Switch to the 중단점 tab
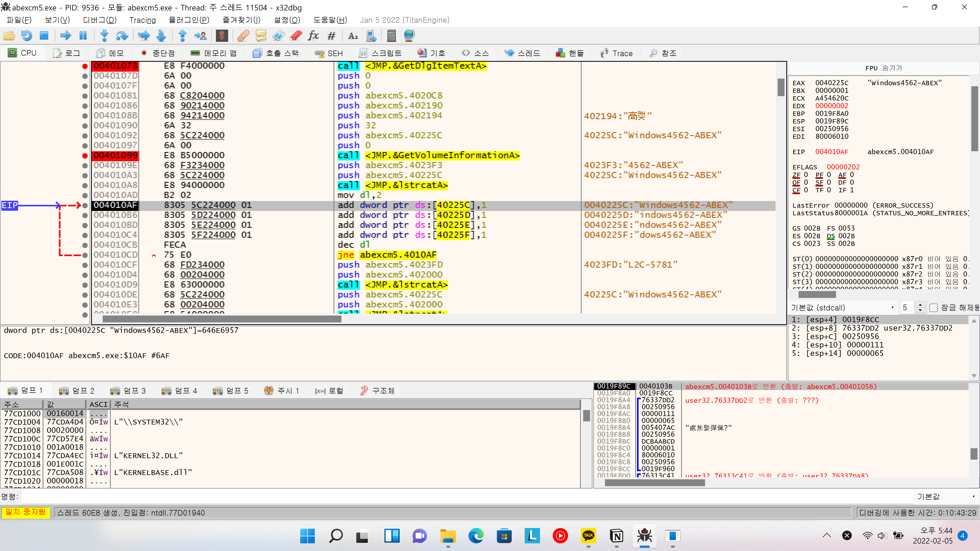Screen dimensions: 980x551 (x=157, y=53)
